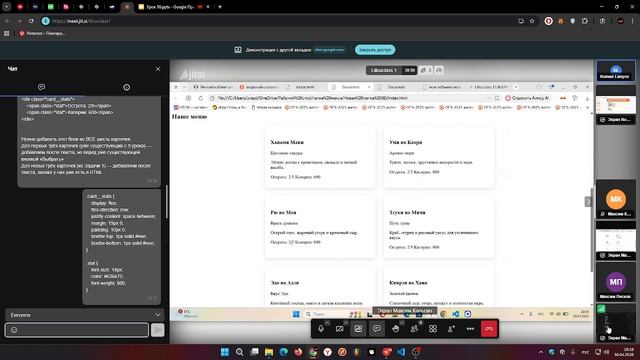Close the chat panel

(x=158, y=69)
